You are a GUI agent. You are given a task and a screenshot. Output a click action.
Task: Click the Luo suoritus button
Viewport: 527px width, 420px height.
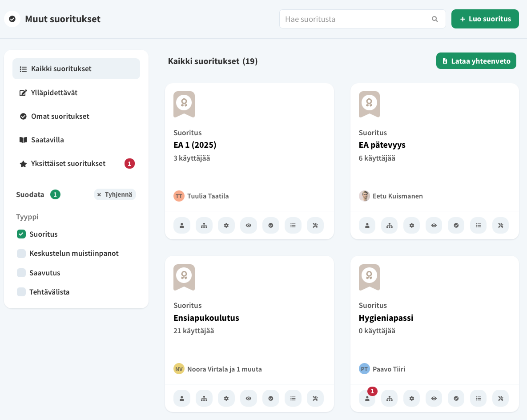[485, 19]
